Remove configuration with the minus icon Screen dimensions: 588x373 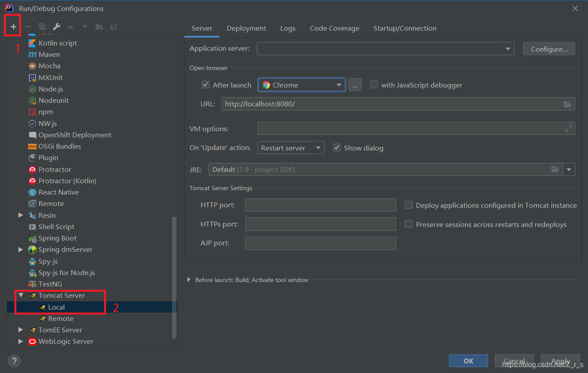(28, 27)
